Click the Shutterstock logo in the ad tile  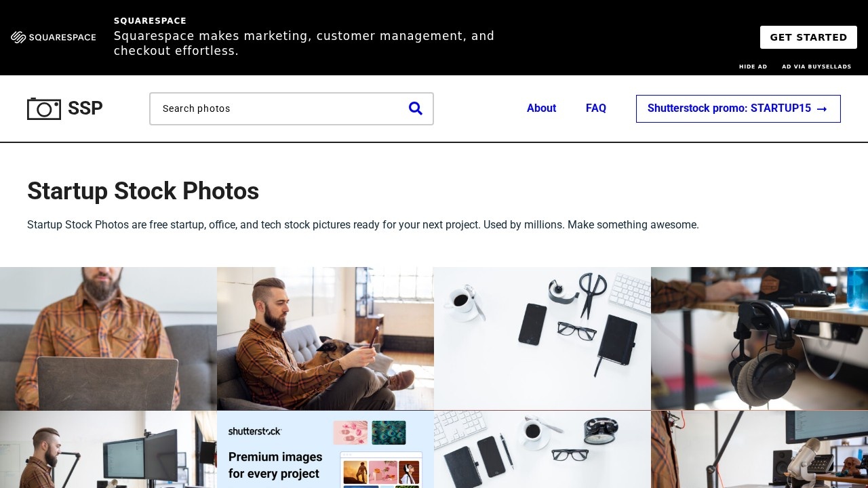coord(255,431)
